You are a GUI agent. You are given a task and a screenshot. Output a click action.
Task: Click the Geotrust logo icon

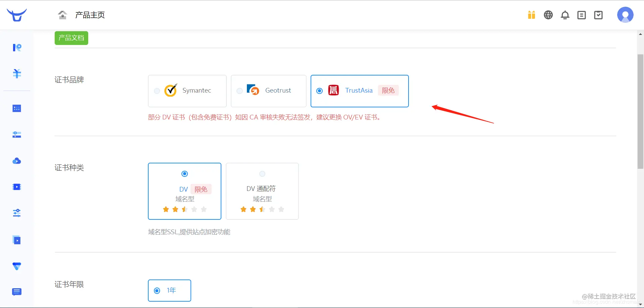[x=253, y=90]
